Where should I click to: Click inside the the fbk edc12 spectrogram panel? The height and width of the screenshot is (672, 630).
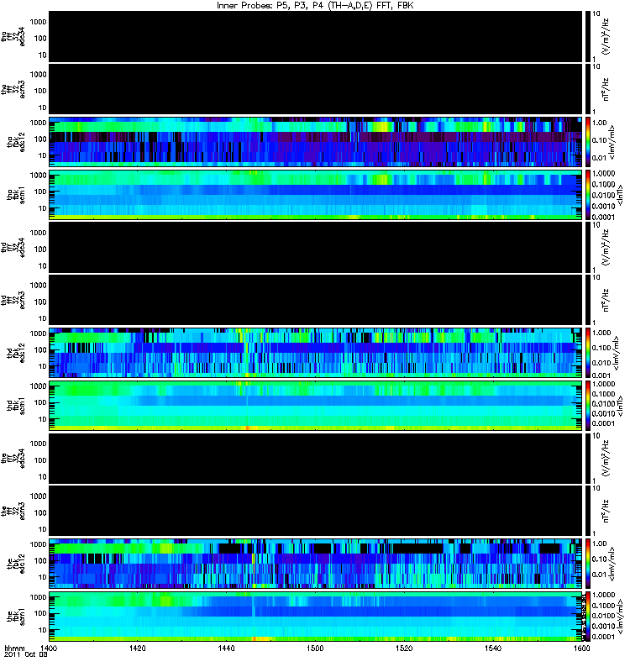[316, 564]
